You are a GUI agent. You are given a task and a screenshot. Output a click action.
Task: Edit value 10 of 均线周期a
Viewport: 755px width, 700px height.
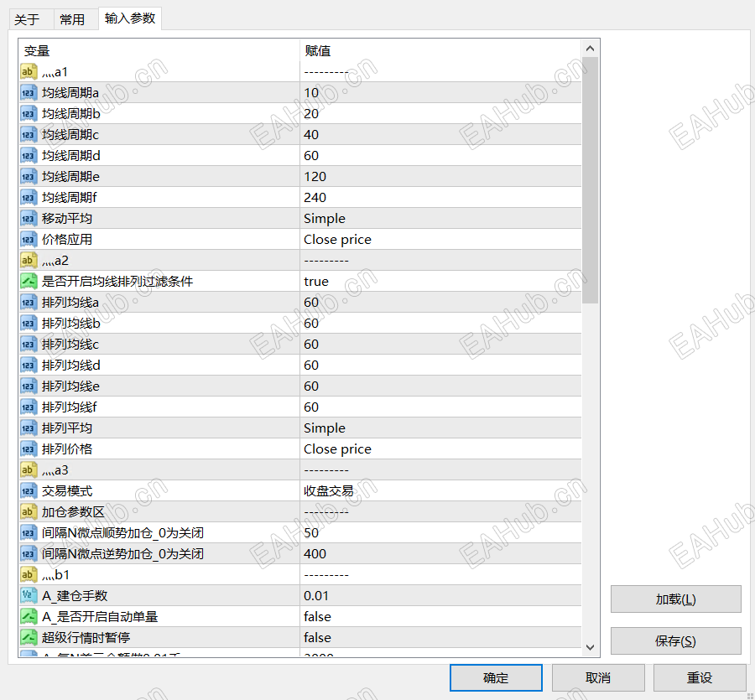pos(440,93)
